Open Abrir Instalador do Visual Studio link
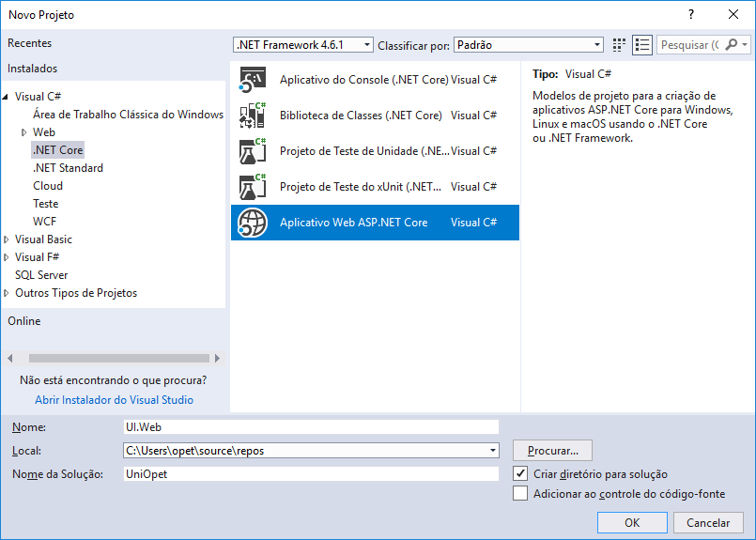 point(115,400)
